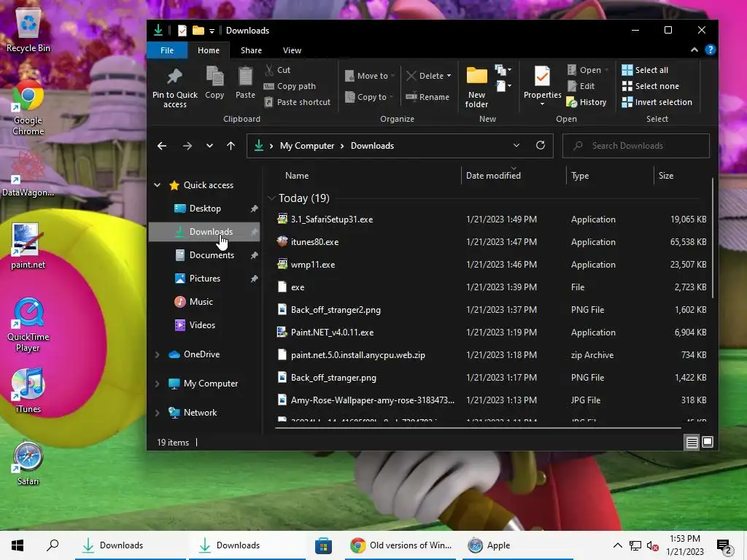Viewport: 747px width, 560px height.
Task: Click the Refresh button in address bar
Action: [x=541, y=145]
